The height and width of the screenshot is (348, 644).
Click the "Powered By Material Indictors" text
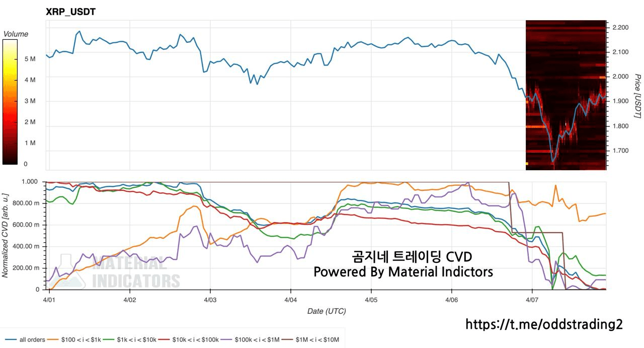(403, 272)
